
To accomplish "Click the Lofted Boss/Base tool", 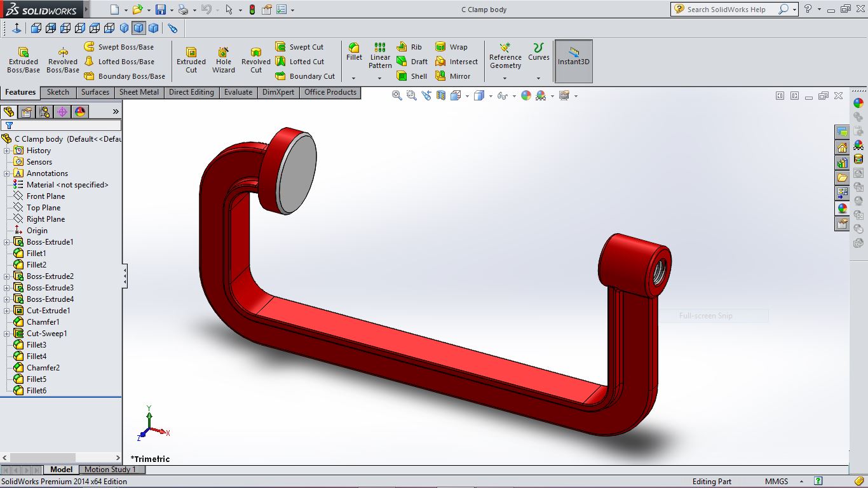I will pyautogui.click(x=119, y=62).
